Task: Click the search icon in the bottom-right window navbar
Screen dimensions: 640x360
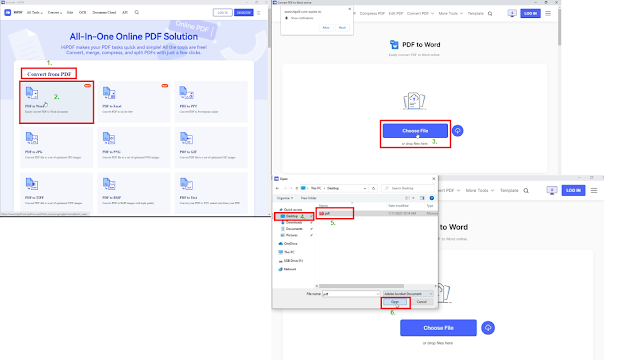Action: [526, 191]
